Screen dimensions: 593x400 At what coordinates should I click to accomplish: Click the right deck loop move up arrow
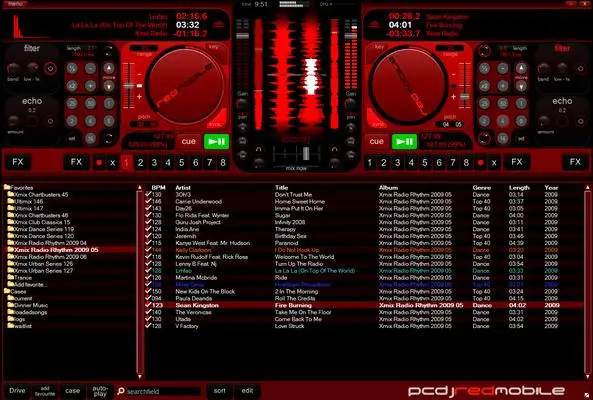521,68
